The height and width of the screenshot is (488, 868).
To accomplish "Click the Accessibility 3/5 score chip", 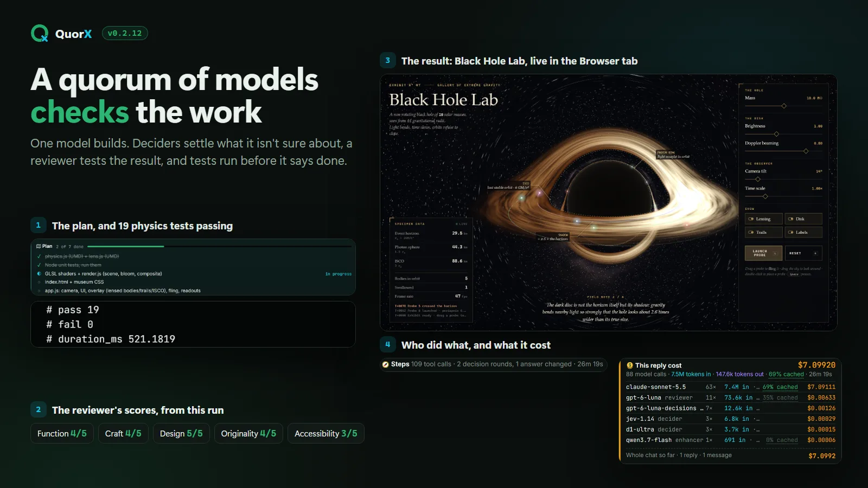I will [326, 433].
